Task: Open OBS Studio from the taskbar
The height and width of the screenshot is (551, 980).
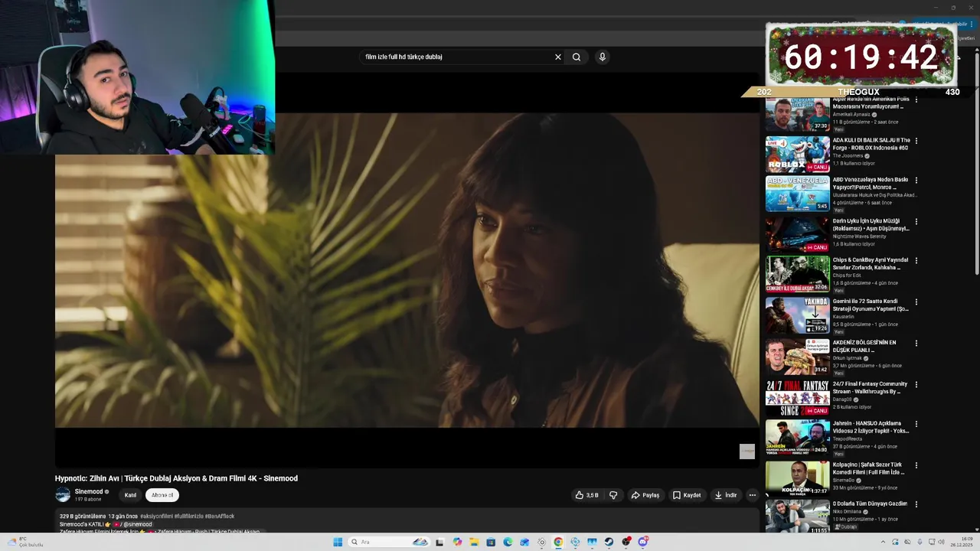Action: click(x=626, y=542)
